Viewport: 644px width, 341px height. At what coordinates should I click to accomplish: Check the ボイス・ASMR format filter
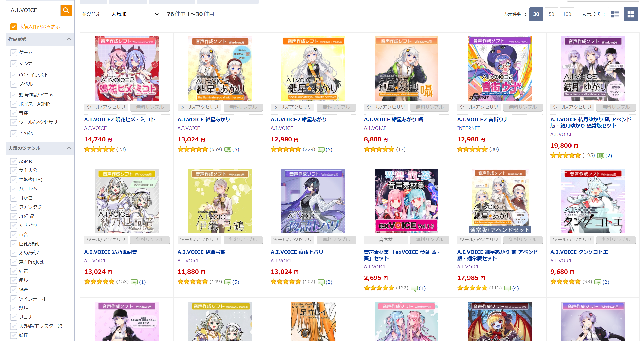pyautogui.click(x=13, y=104)
